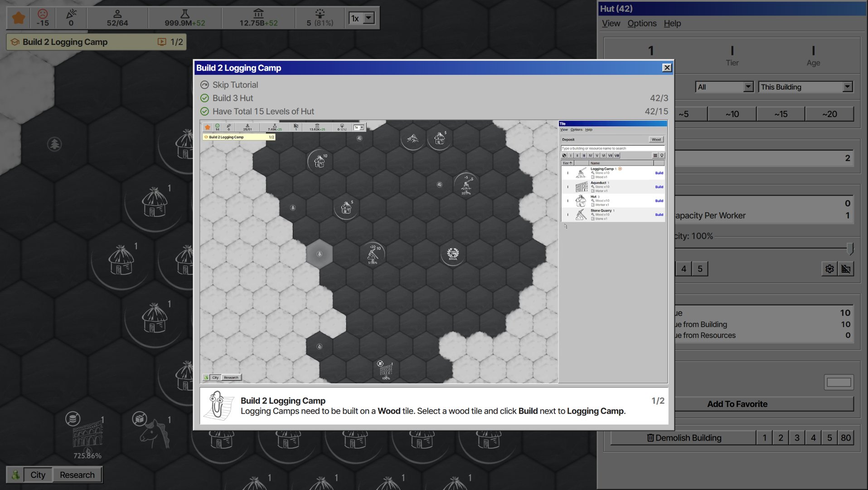The height and width of the screenshot is (490, 868).
Task: Click the trash icon on Demolish Building
Action: click(650, 438)
